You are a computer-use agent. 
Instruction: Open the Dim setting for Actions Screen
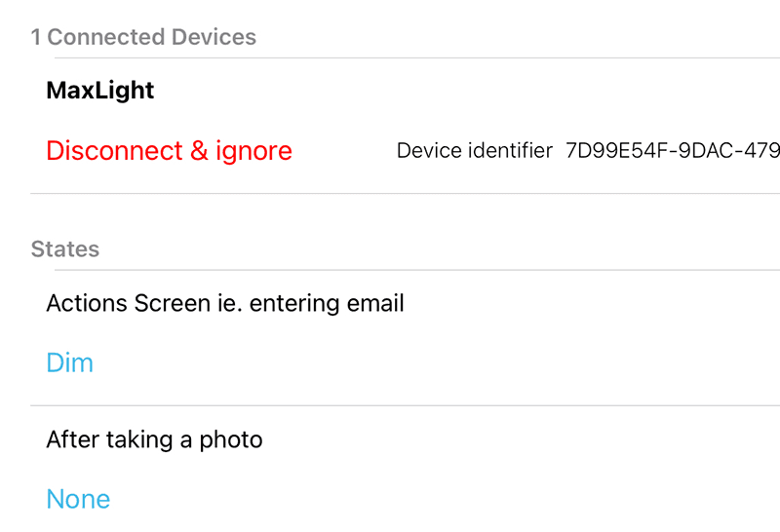point(69,363)
